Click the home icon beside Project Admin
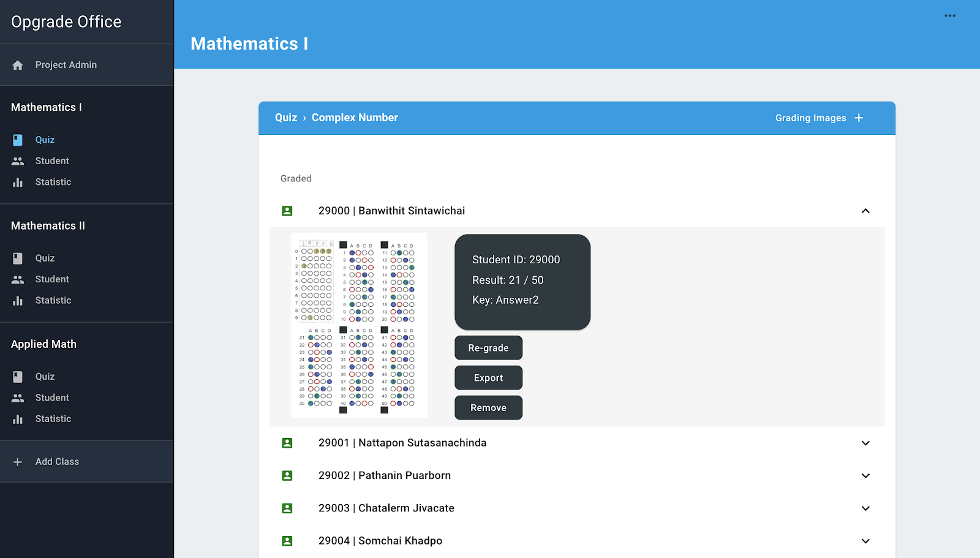This screenshot has height=558, width=980. click(18, 65)
